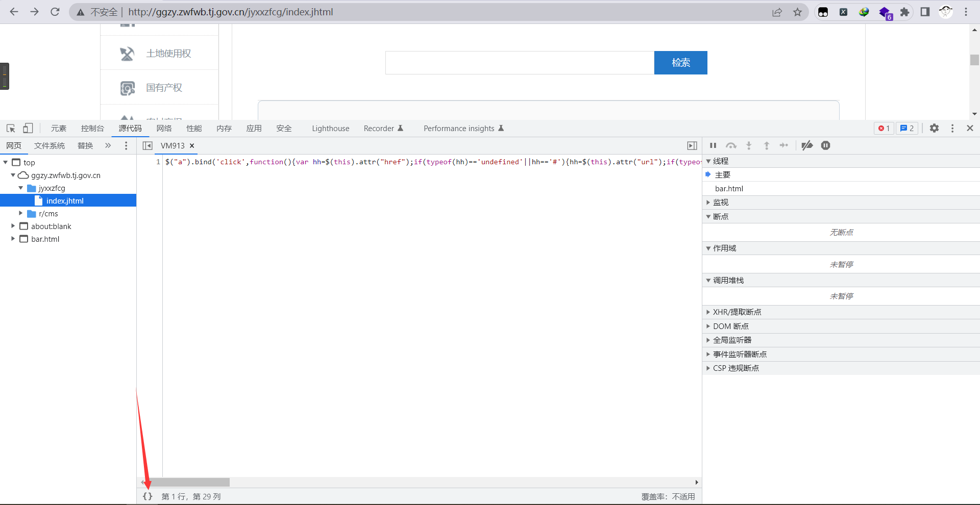This screenshot has height=505, width=980.
Task: Click step over next function call
Action: [x=731, y=146]
